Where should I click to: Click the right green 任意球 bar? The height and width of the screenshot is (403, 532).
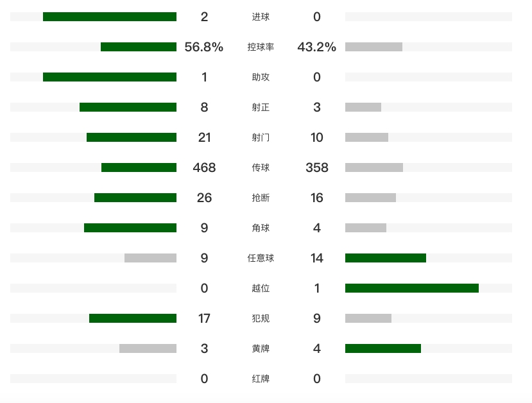[386, 258]
